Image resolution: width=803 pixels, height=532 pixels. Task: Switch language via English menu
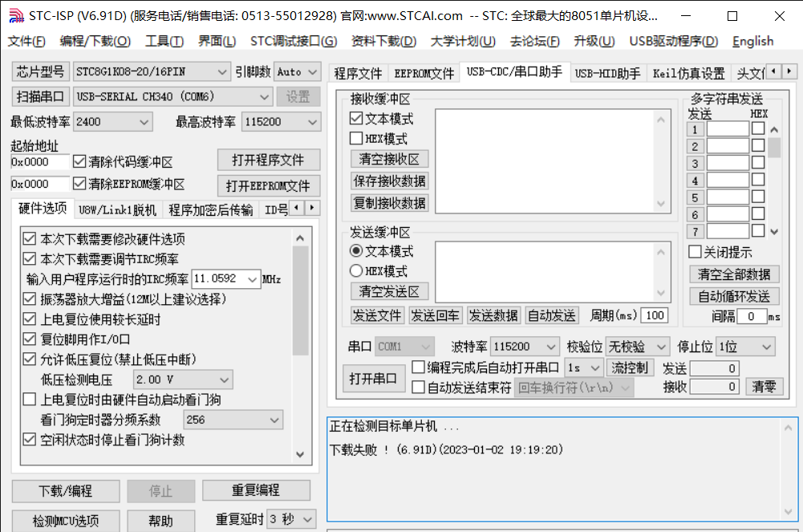pos(752,41)
